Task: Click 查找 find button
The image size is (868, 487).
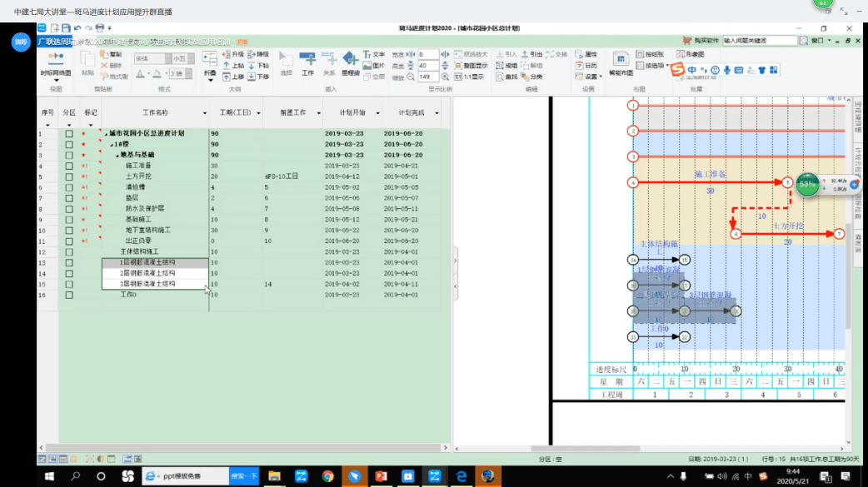Action: click(506, 77)
